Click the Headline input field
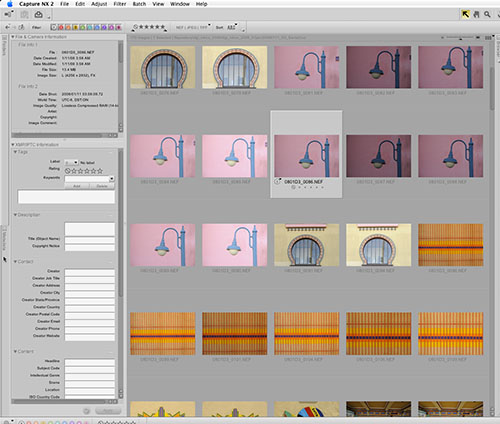The height and width of the screenshot is (424, 500). pos(90,362)
